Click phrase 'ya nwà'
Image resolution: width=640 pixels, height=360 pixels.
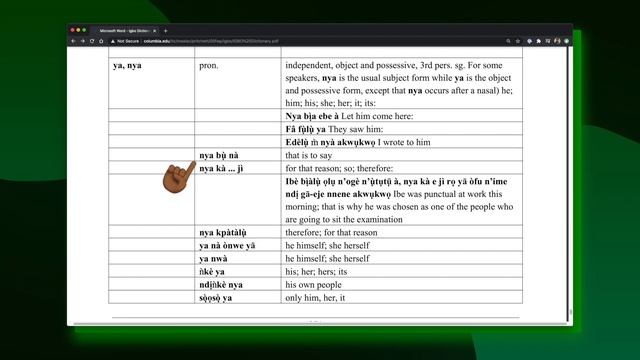(x=213, y=258)
